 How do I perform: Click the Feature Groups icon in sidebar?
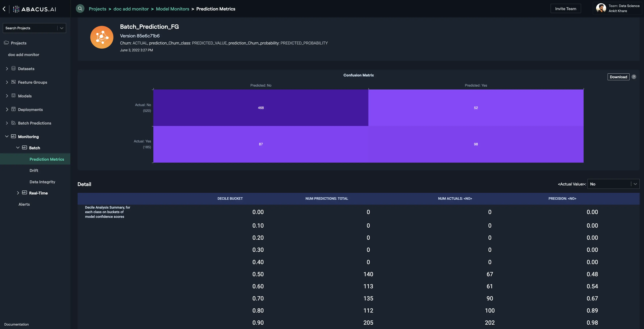14,82
